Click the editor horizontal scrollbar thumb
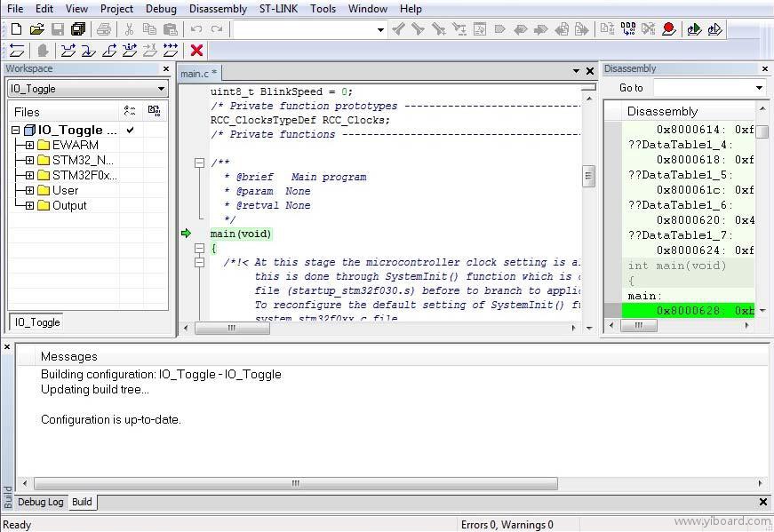Screen dimensions: 774x532 (232, 328)
